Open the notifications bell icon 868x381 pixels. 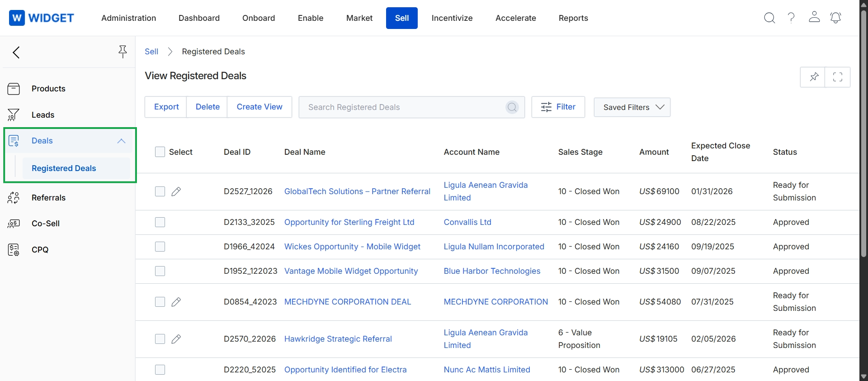(836, 18)
